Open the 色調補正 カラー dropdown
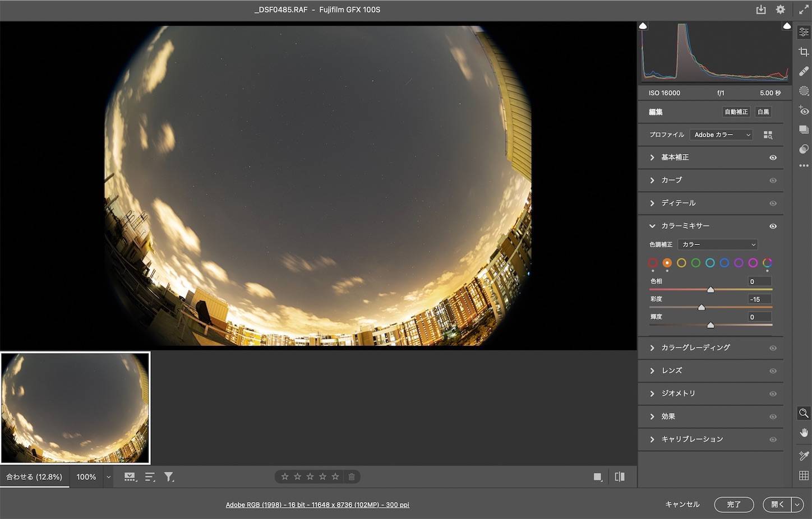This screenshot has height=519, width=812. click(x=718, y=244)
